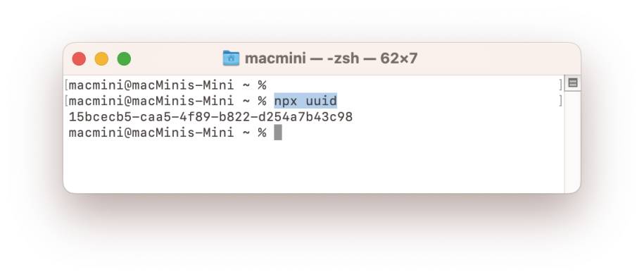Screen dimensions: 644x277
Task: Click the window title "macmini — -zsh — 62×7"
Action: [x=331, y=59]
